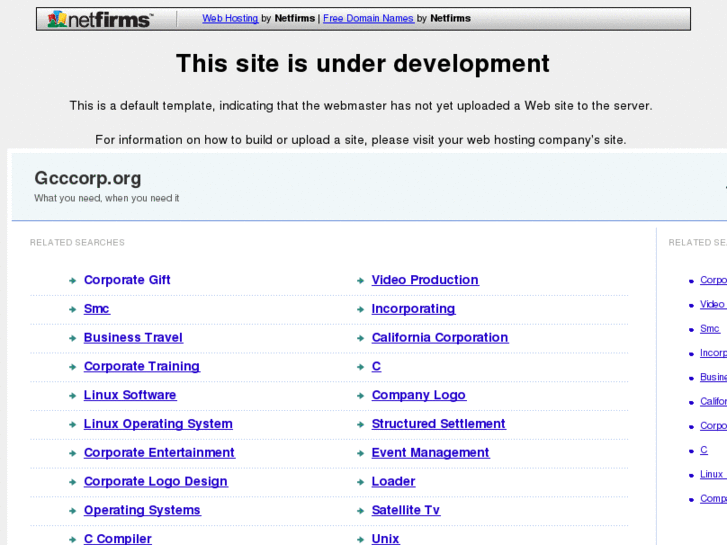Open the Operating Systems link
Viewport: 727px width, 545px height.
click(142, 510)
